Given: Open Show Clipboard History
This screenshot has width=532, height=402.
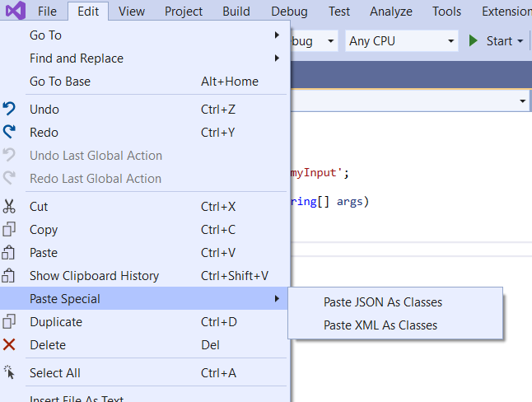Looking at the screenshot, I should pyautogui.click(x=145, y=275).
